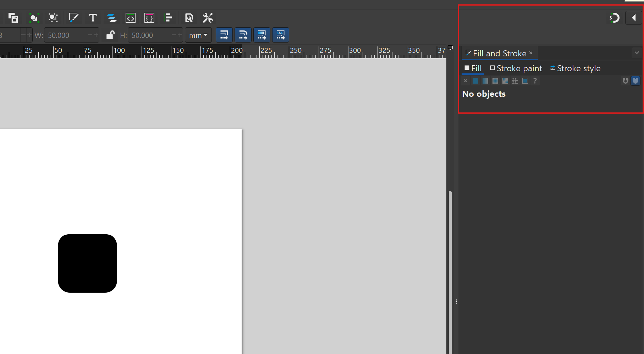Image resolution: width=644 pixels, height=354 pixels.
Task: Open the Text and Font dialog (T icon)
Action: pos(93,18)
